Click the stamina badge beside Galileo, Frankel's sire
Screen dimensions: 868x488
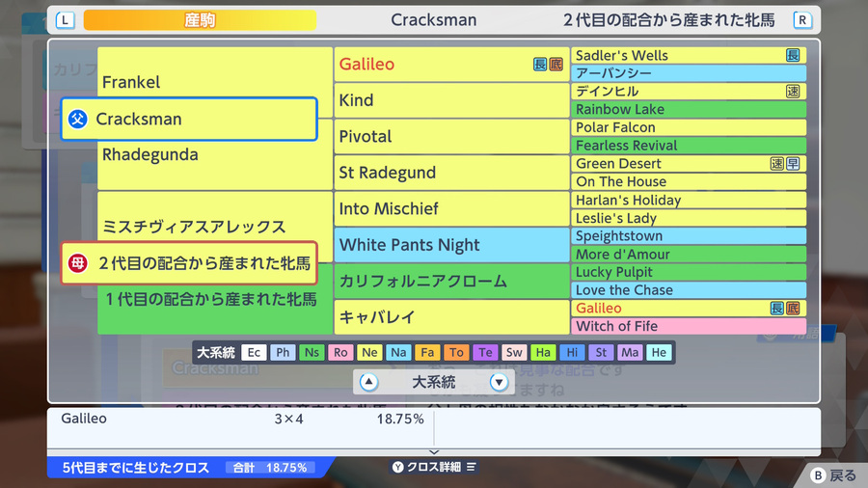tap(540, 65)
